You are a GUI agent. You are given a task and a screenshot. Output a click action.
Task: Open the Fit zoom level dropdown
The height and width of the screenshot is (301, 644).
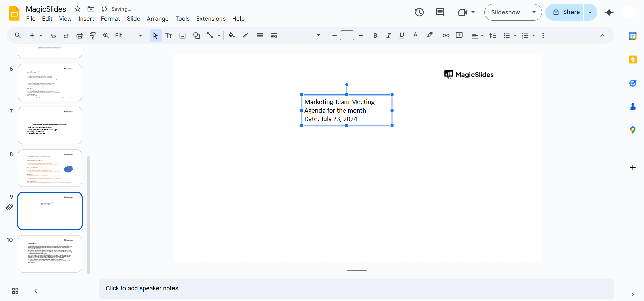[129, 36]
